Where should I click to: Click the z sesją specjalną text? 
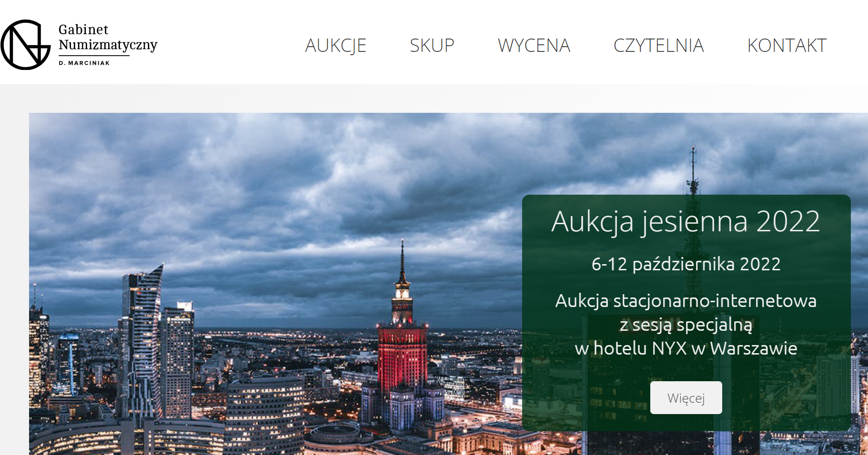point(686,325)
